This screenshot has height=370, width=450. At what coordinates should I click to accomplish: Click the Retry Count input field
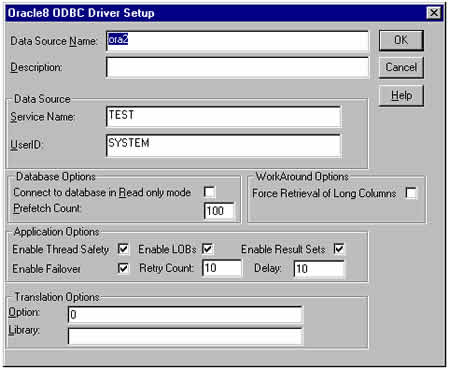(222, 268)
